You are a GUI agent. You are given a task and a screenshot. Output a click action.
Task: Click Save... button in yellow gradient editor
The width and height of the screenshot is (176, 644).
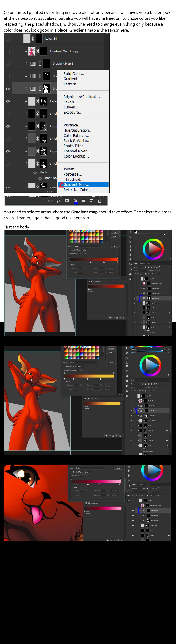point(111,352)
